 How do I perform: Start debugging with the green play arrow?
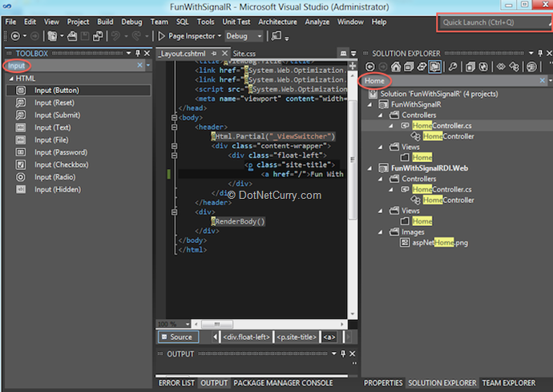pos(162,36)
